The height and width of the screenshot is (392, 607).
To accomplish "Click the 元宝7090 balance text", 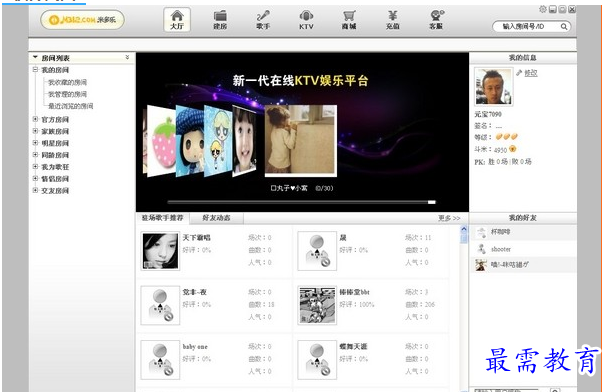I will point(488,114).
